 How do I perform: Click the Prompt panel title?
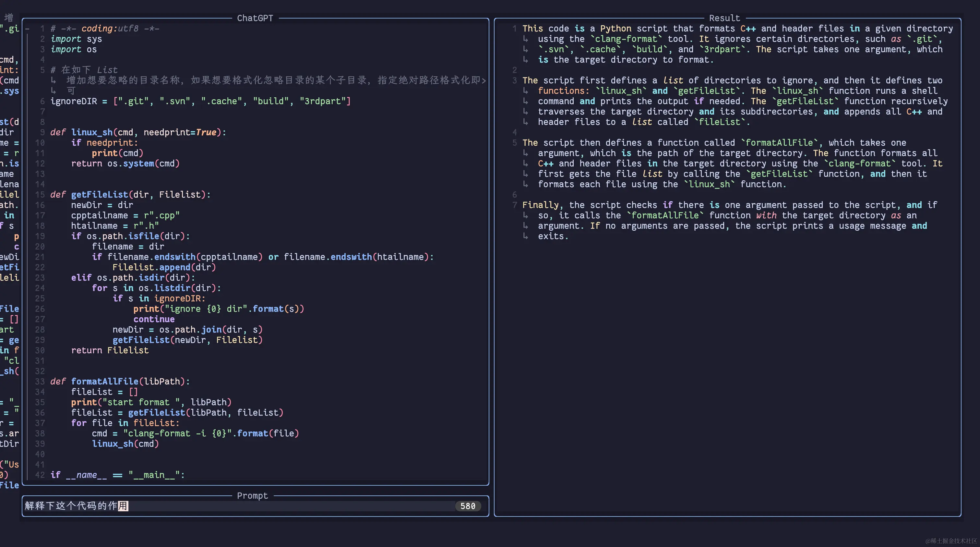coord(252,496)
